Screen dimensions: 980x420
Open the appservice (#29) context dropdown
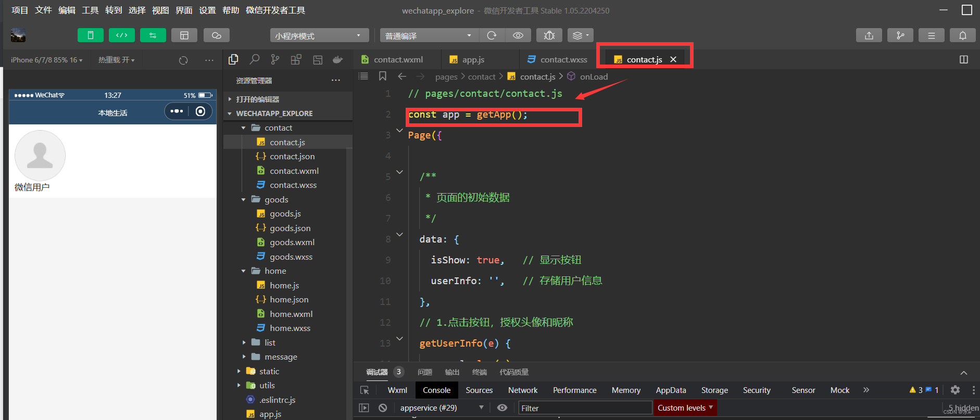click(442, 408)
